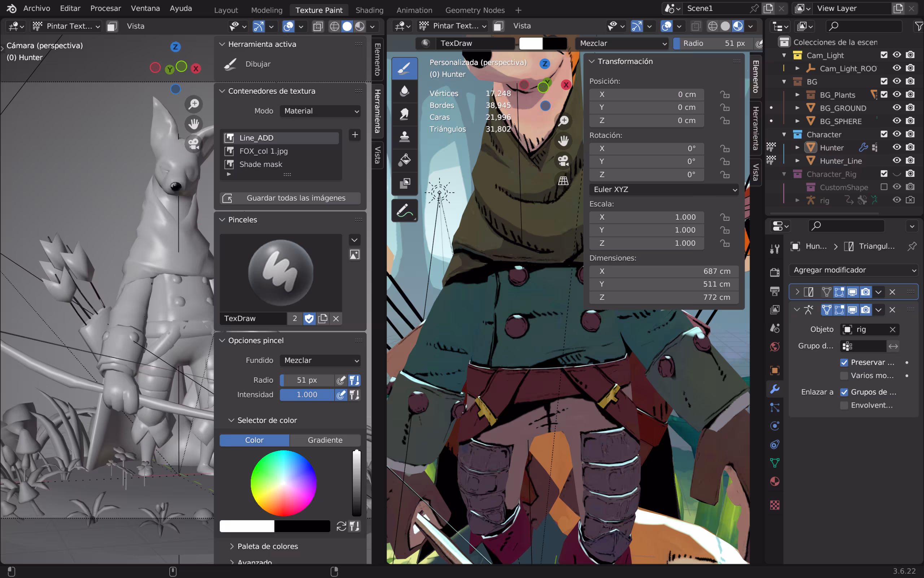
Task: Open the Object Data green triangle tab
Action: (x=775, y=463)
